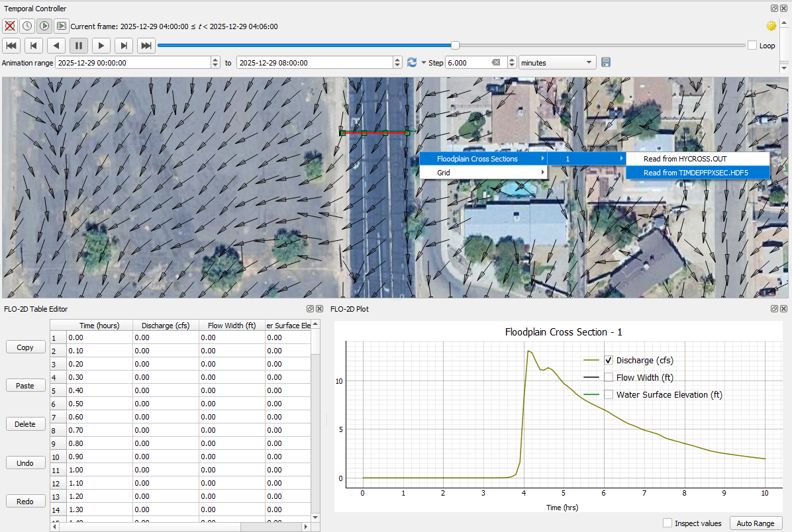This screenshot has height=532, width=792.
Task: Select Read from HYCROSS.OUT option
Action: [685, 159]
